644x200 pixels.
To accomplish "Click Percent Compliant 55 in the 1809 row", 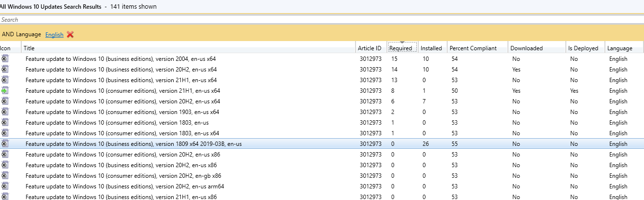I will click(454, 144).
